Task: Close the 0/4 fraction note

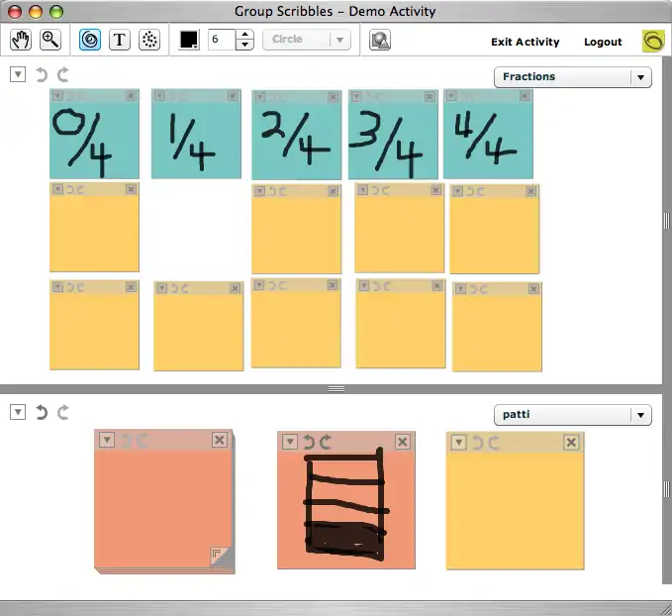Action: [131, 97]
